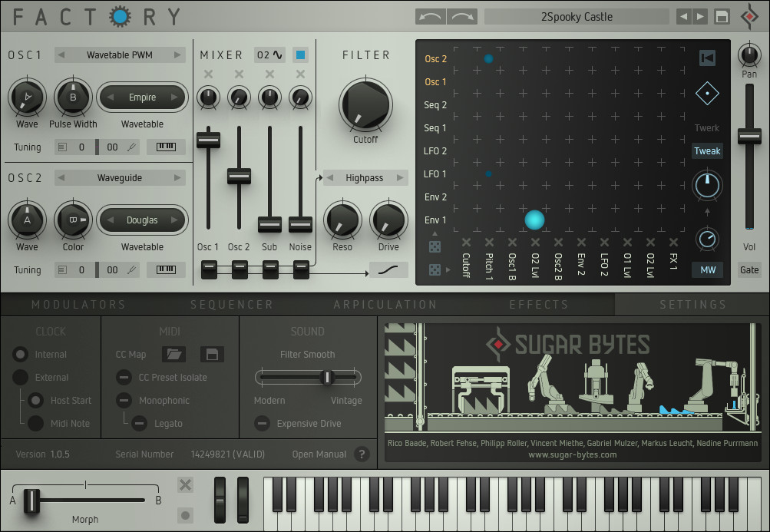Switch to the SEQUENCER tab
Image resolution: width=770 pixels, height=532 pixels.
232,305
